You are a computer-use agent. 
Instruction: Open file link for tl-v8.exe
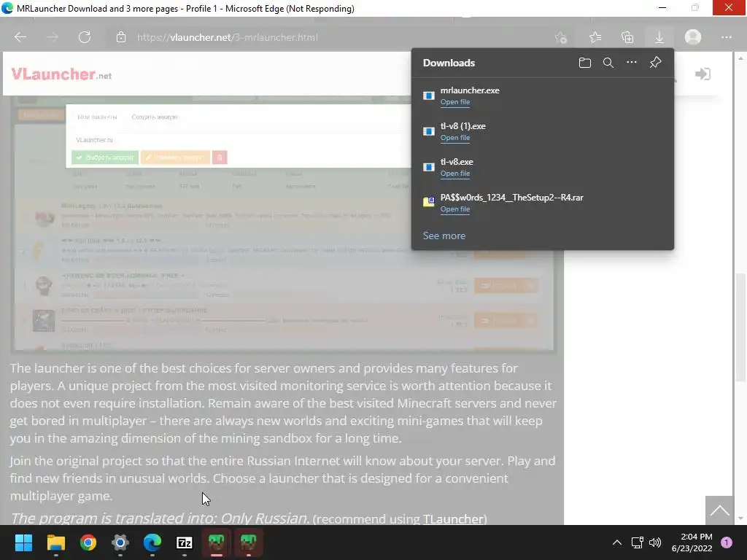point(455,174)
